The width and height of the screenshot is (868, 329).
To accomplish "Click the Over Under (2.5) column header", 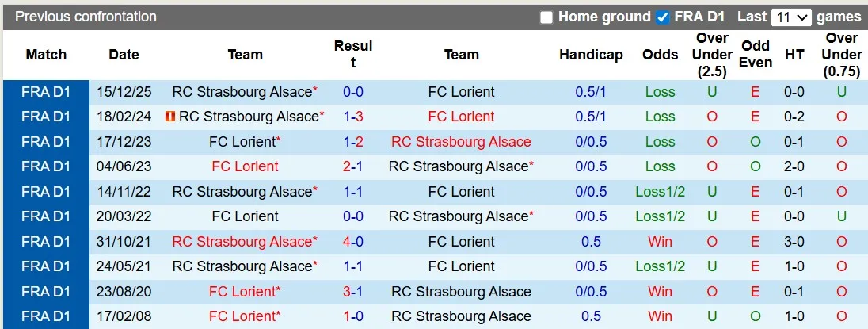I will click(712, 55).
